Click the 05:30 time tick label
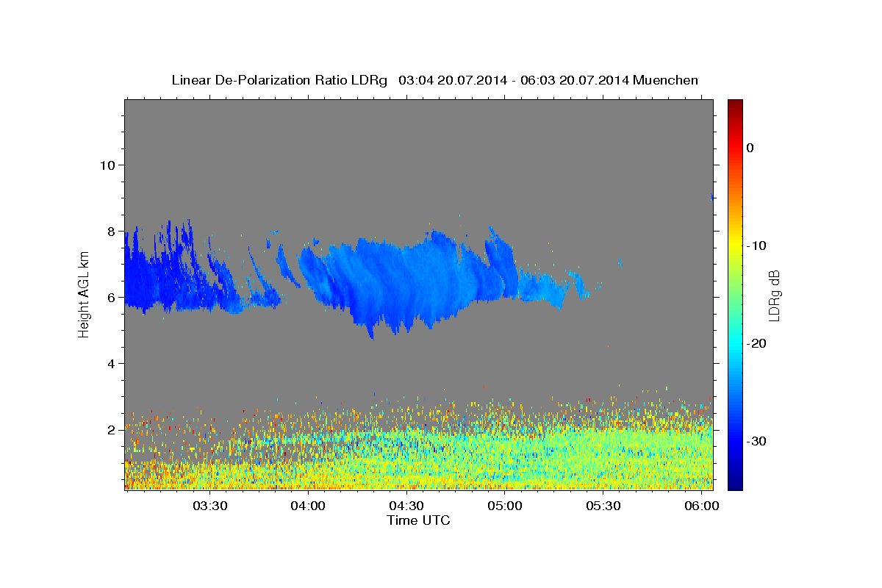Image resolution: width=882 pixels, height=588 pixels. (603, 506)
